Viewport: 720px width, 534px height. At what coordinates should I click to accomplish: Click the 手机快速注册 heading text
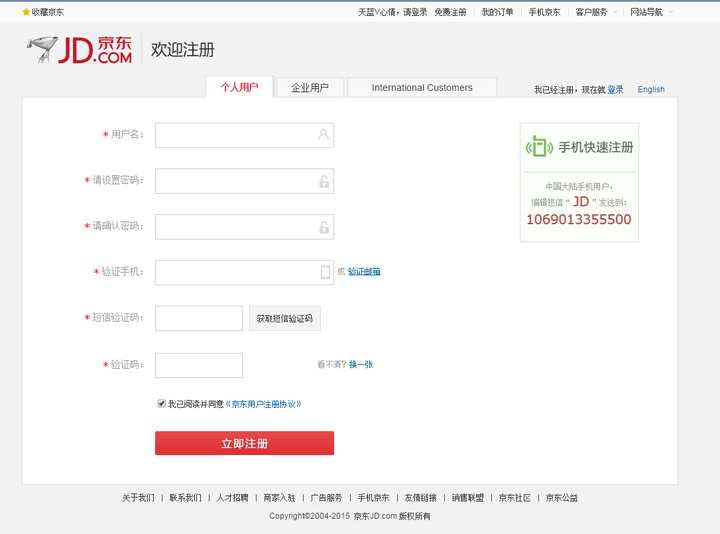click(x=596, y=147)
